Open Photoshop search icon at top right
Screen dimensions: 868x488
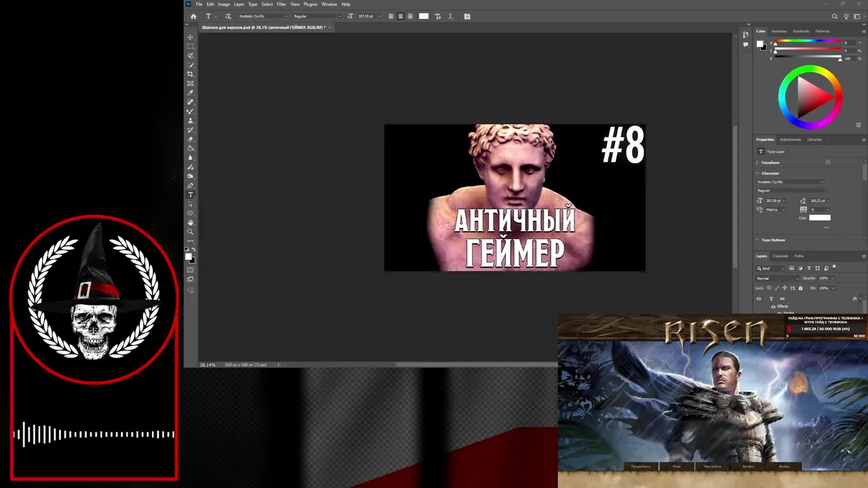pos(835,16)
